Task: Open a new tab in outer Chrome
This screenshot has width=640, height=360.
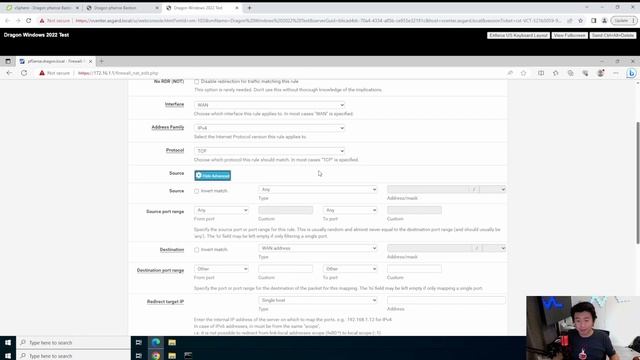Action: pyautogui.click(x=249, y=8)
